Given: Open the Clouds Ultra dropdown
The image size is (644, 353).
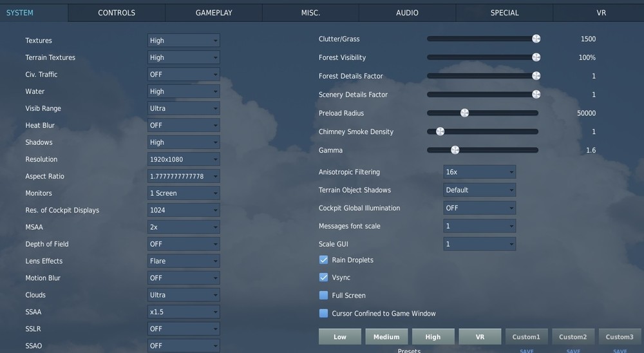Looking at the screenshot, I should [184, 295].
